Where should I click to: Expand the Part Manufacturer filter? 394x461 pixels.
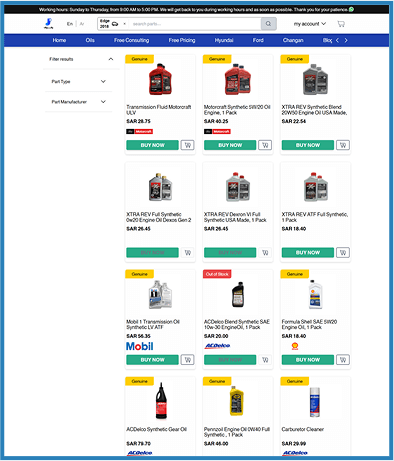pos(103,102)
